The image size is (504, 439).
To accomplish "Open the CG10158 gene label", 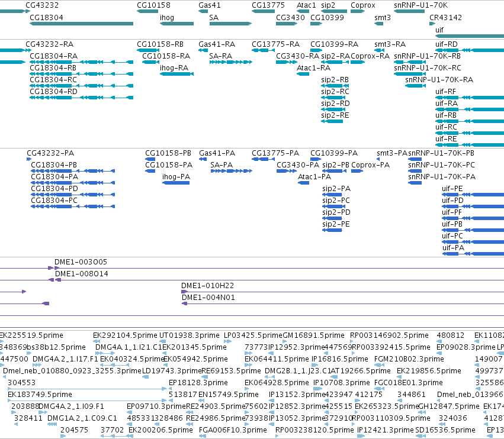I will coord(153,5).
